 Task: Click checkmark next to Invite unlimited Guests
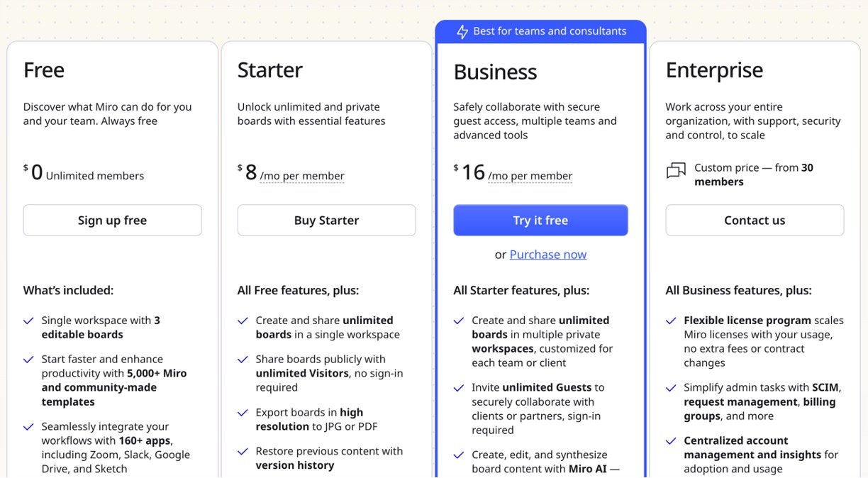tap(459, 389)
